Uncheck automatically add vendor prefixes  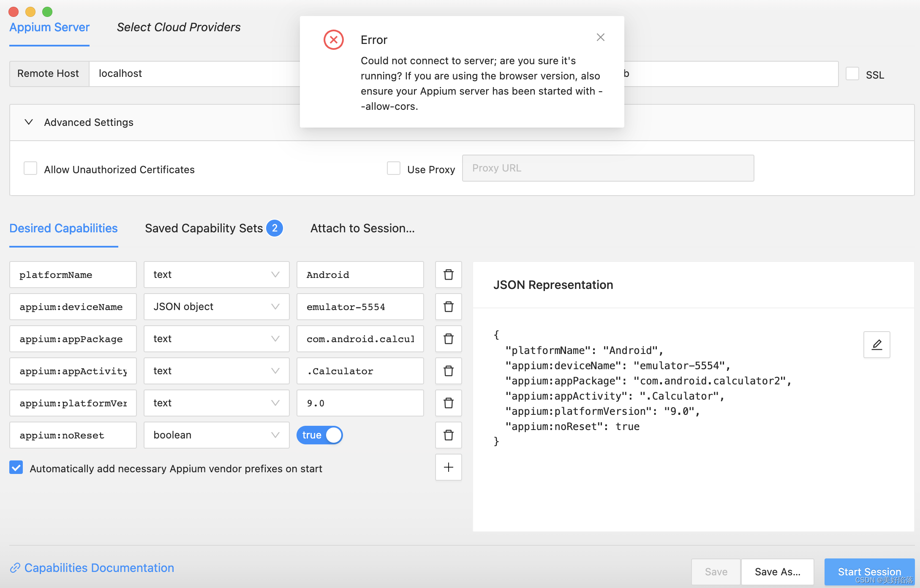coord(16,468)
